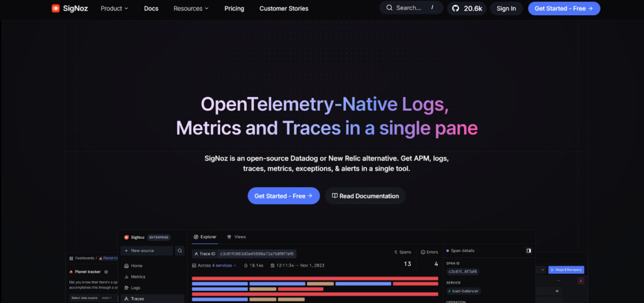Click the SigNoz logo icon in navbar
Viewport: 644px width, 303px height.
[x=56, y=9]
